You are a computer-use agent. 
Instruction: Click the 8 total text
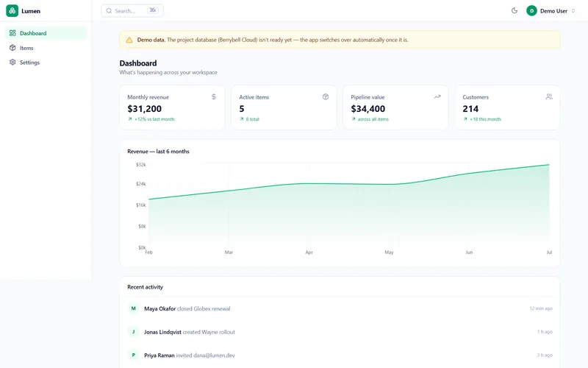(x=252, y=119)
